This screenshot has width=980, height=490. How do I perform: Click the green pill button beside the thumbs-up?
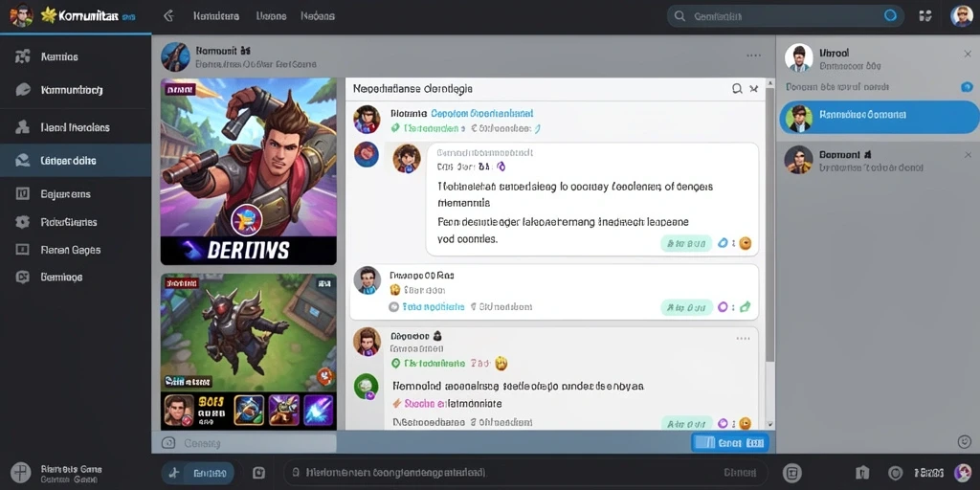[x=686, y=307]
